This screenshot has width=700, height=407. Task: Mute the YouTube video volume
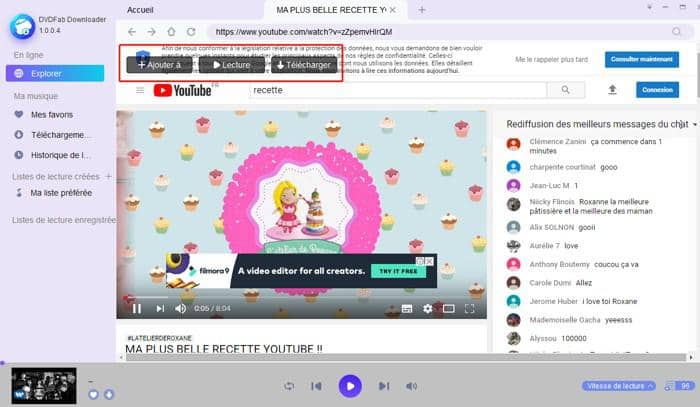180,308
